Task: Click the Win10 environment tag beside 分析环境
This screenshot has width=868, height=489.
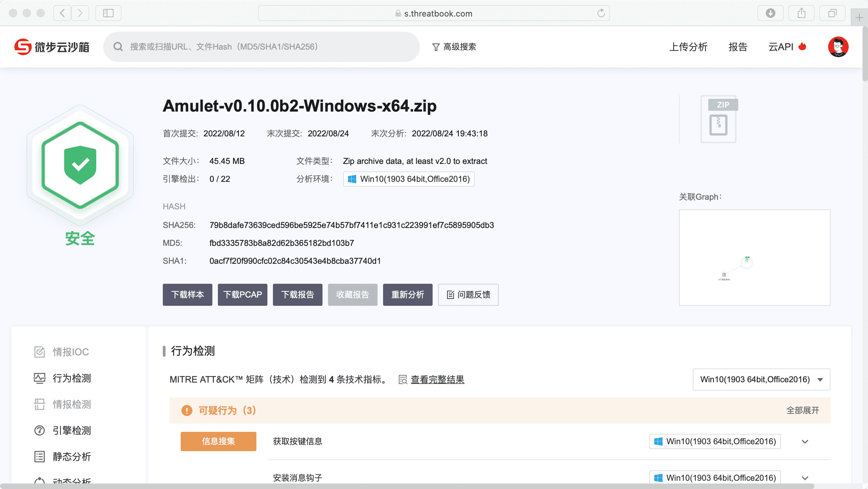Action: point(409,179)
